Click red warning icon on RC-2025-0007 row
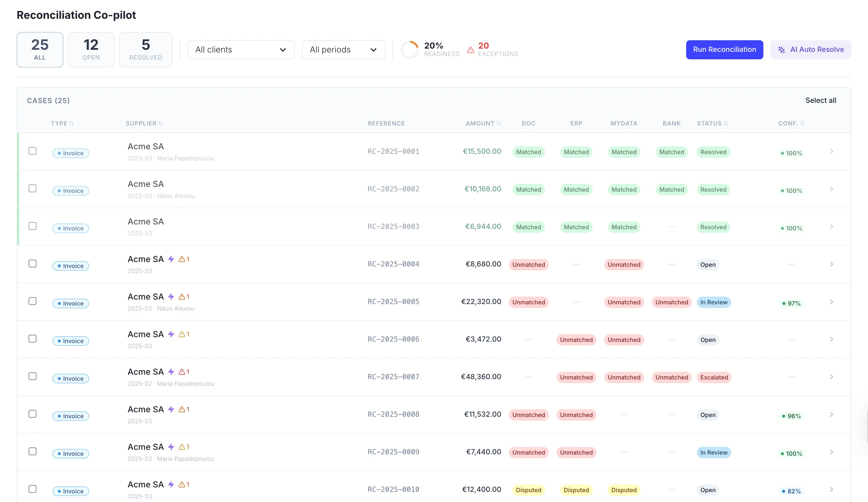This screenshot has width=868, height=502. (182, 372)
